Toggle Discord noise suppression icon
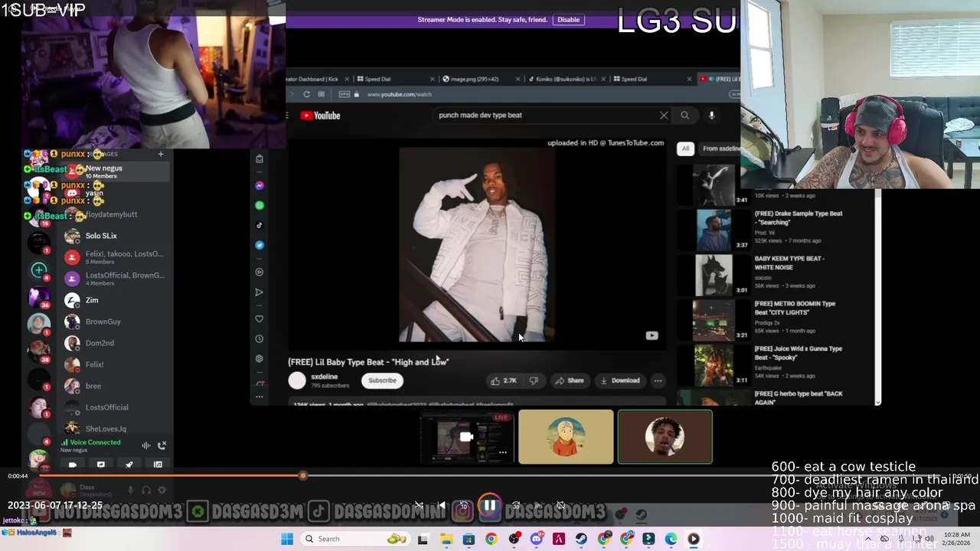Viewport: 980px width, 551px height. [x=145, y=445]
